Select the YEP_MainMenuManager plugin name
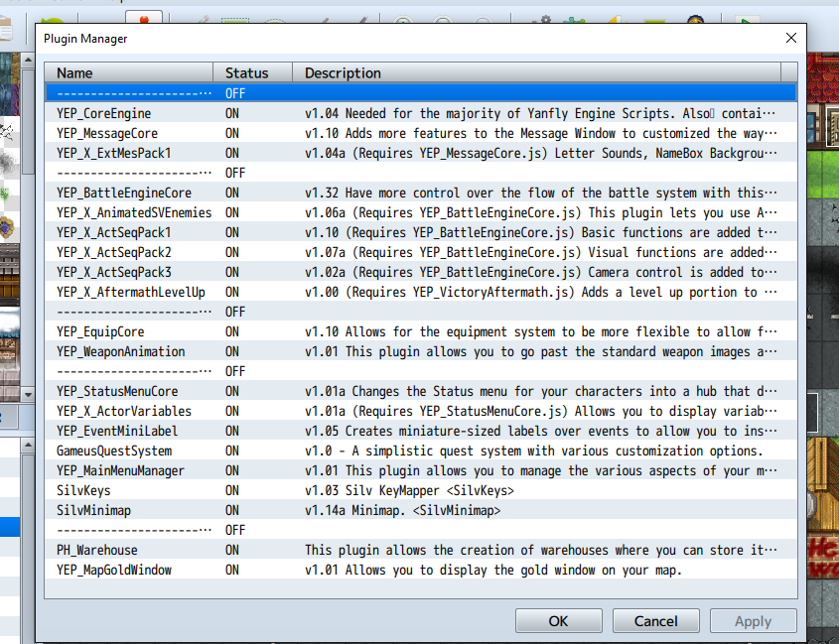Viewport: 839px width, 644px height. pyautogui.click(x=120, y=470)
